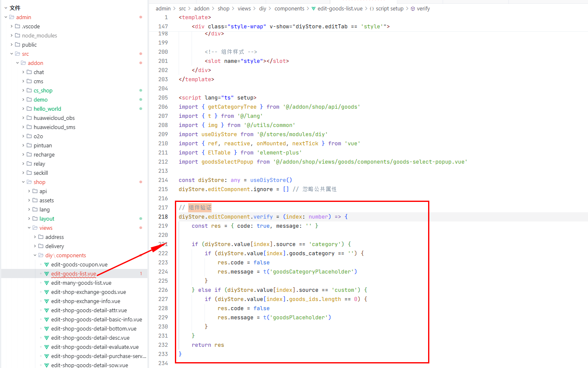Click useDiyStore() call on line 214

[271, 180]
